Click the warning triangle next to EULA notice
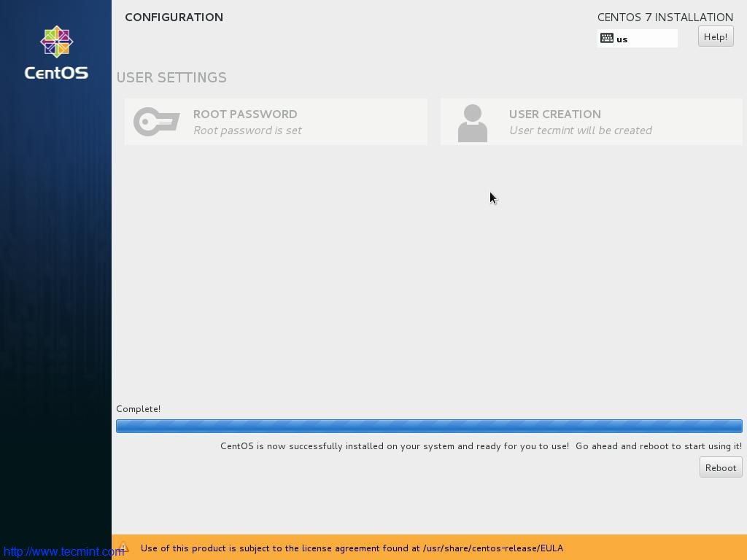The image size is (747, 560). (123, 548)
